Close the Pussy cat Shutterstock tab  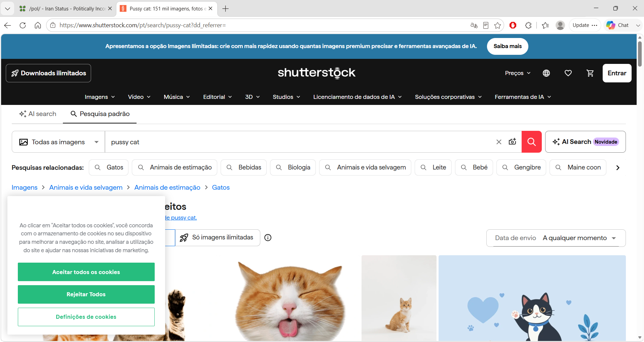coord(211,9)
